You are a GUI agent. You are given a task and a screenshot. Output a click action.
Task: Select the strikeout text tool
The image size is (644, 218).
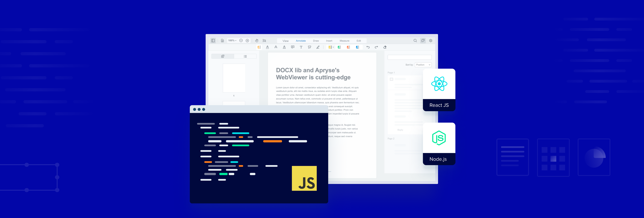276,47
